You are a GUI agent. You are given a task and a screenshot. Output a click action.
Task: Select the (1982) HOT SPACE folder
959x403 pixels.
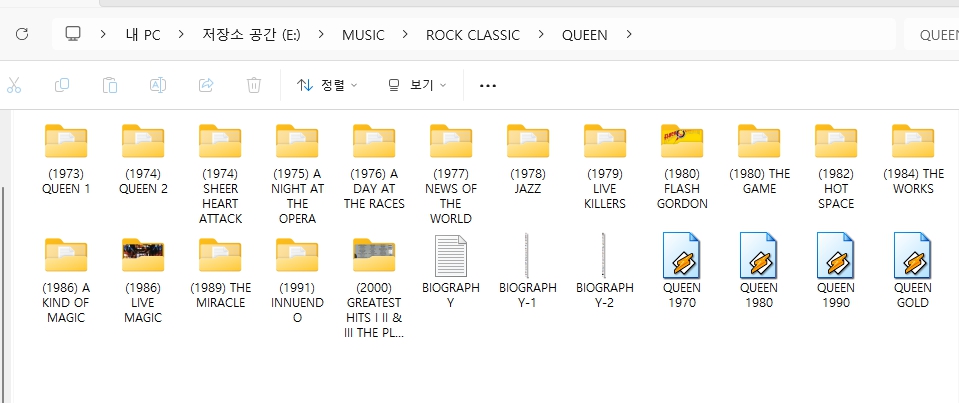coord(836,166)
